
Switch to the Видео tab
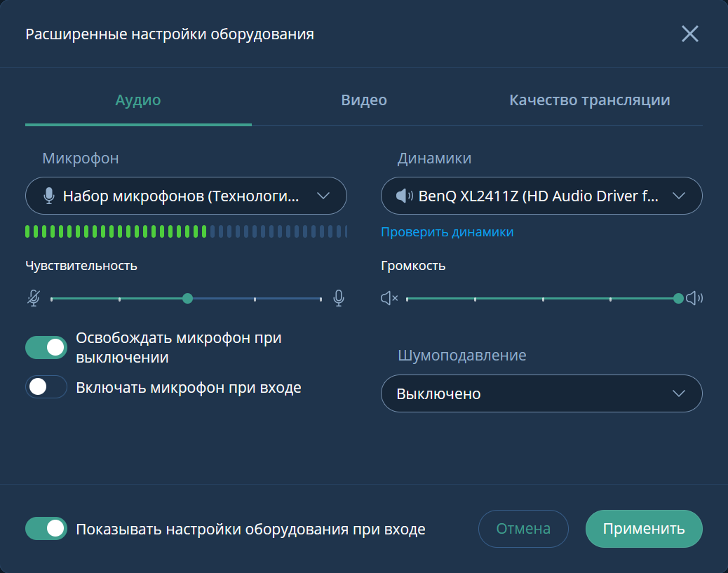(x=364, y=100)
